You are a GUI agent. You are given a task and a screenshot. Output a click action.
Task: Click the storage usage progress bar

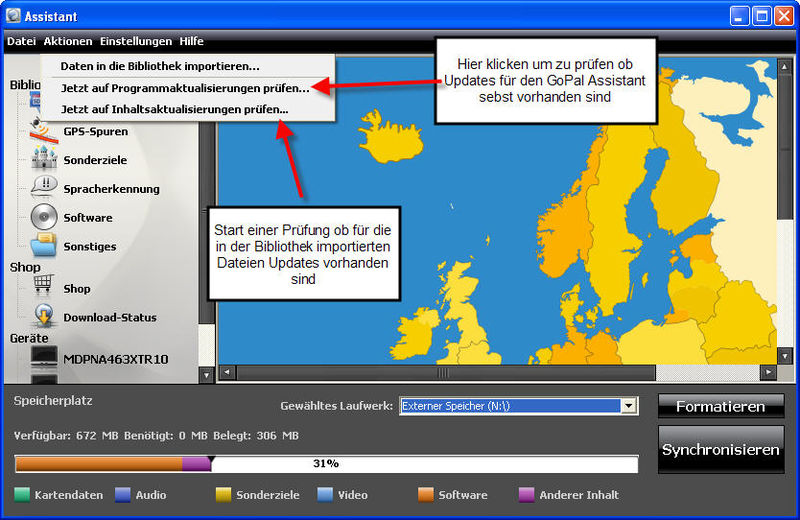click(x=326, y=464)
